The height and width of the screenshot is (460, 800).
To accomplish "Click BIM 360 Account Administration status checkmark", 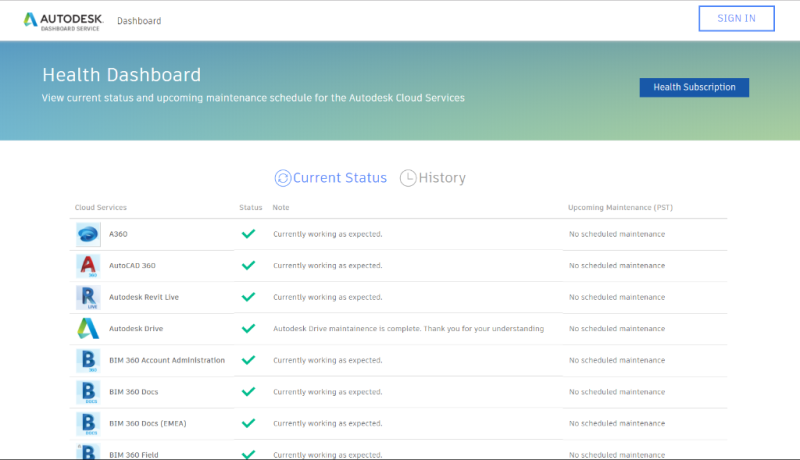I will pos(248,360).
